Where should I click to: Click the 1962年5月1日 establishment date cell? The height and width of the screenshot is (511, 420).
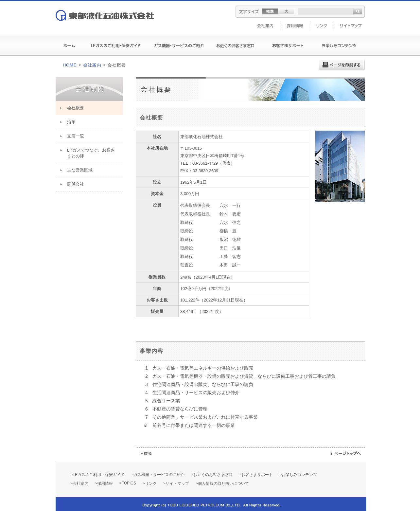244,182
